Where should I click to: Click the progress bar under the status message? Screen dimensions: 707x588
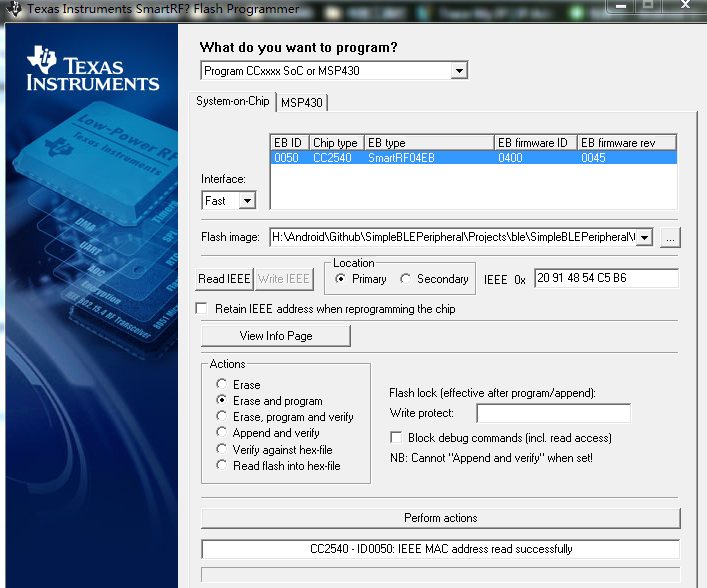click(x=441, y=574)
